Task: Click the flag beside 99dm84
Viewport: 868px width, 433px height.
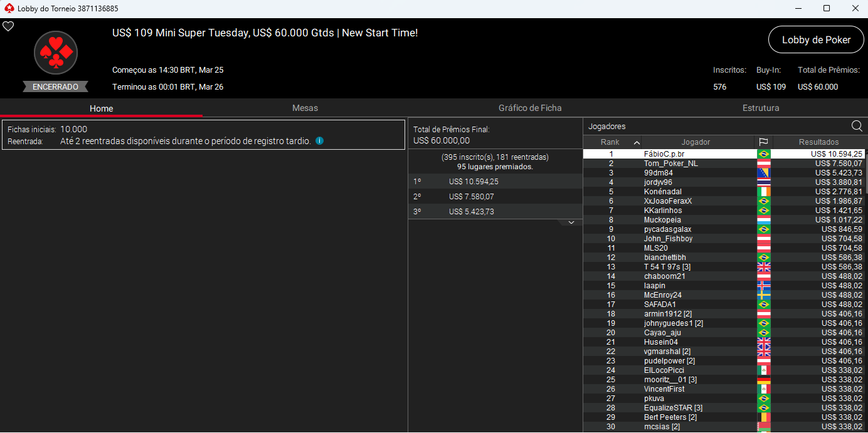Action: coord(764,173)
